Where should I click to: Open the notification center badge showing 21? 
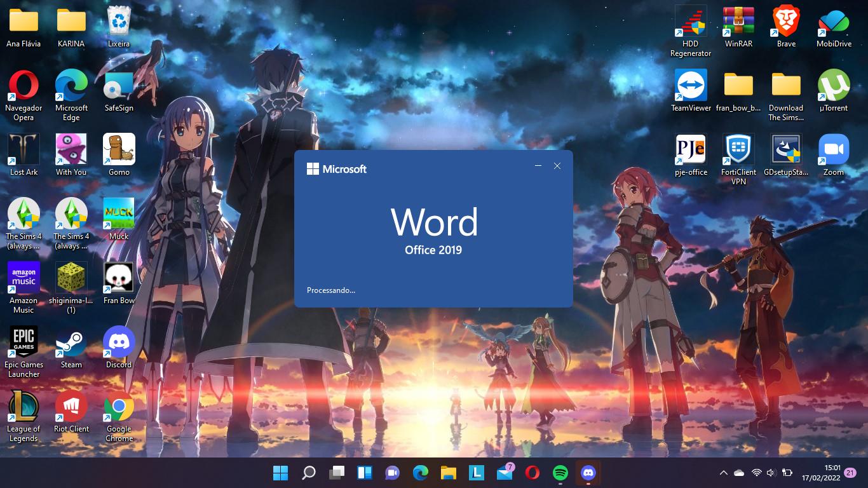850,473
